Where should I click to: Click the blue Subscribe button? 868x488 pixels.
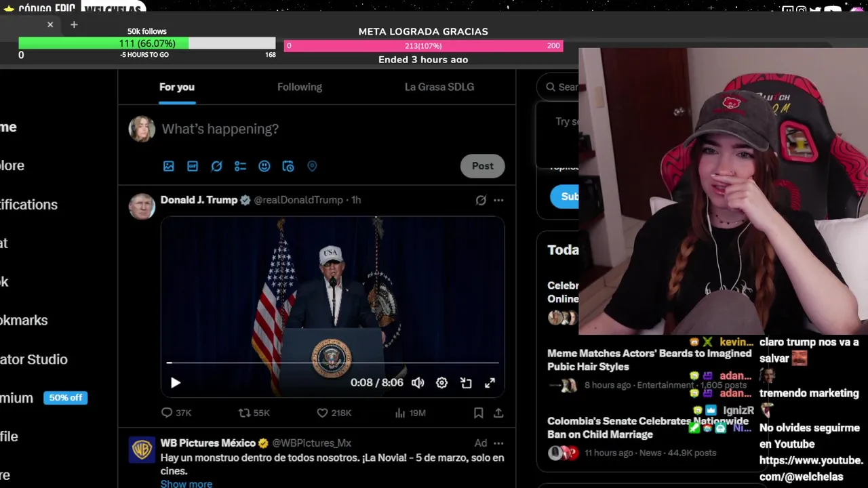pyautogui.click(x=565, y=197)
